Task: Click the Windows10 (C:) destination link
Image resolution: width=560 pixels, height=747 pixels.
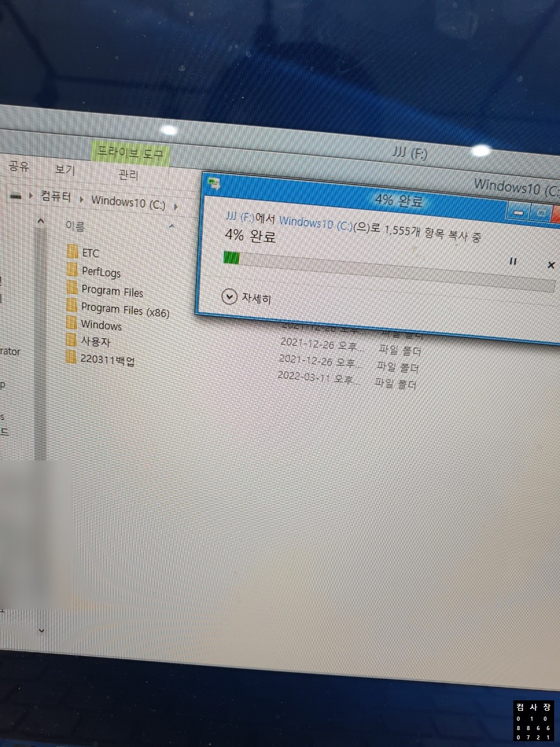Action: 316,223
